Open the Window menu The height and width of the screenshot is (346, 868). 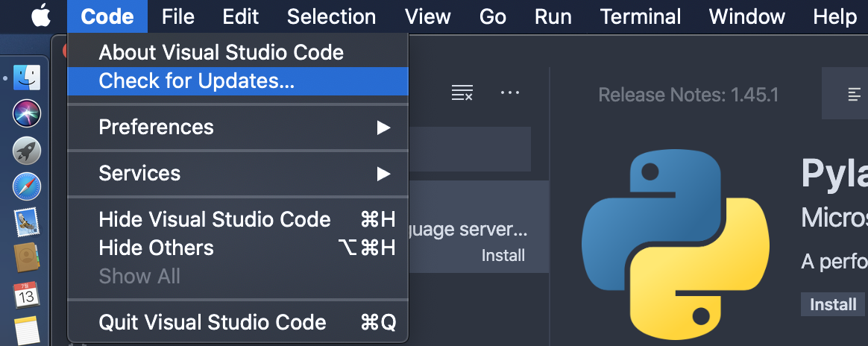(x=746, y=16)
